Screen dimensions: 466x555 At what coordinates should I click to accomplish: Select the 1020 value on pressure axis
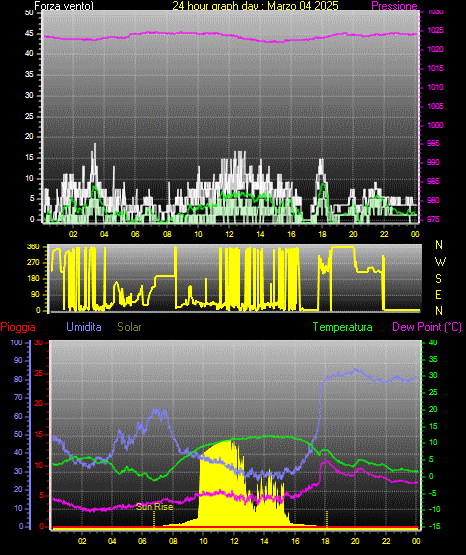point(435,49)
